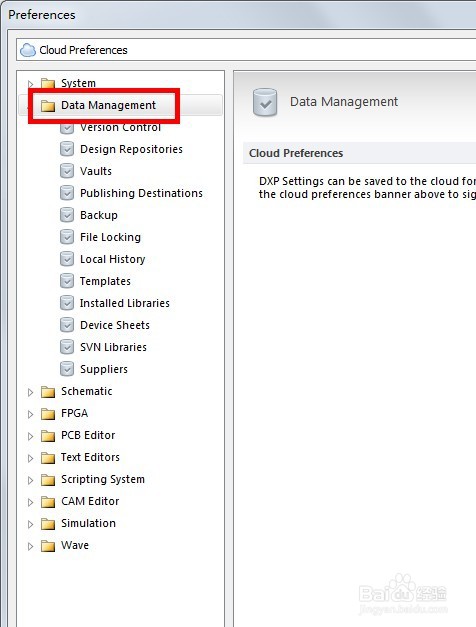
Task: Open the File Locking settings page
Action: [110, 237]
